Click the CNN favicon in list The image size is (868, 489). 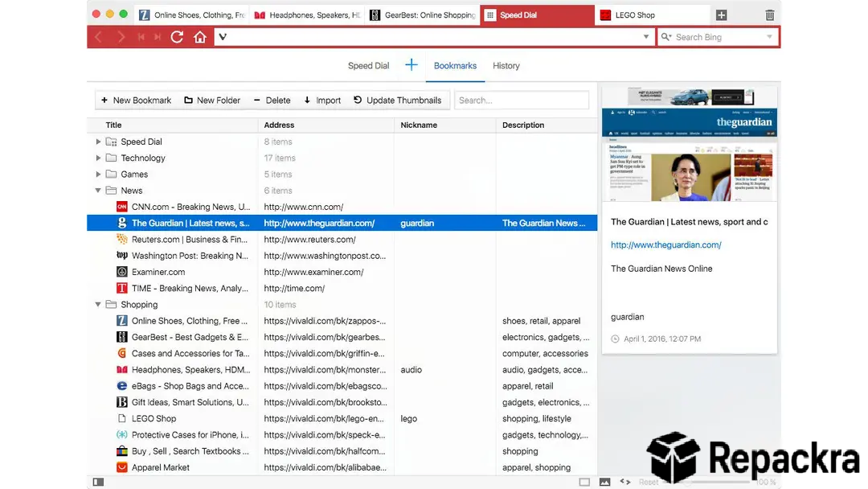click(x=122, y=207)
